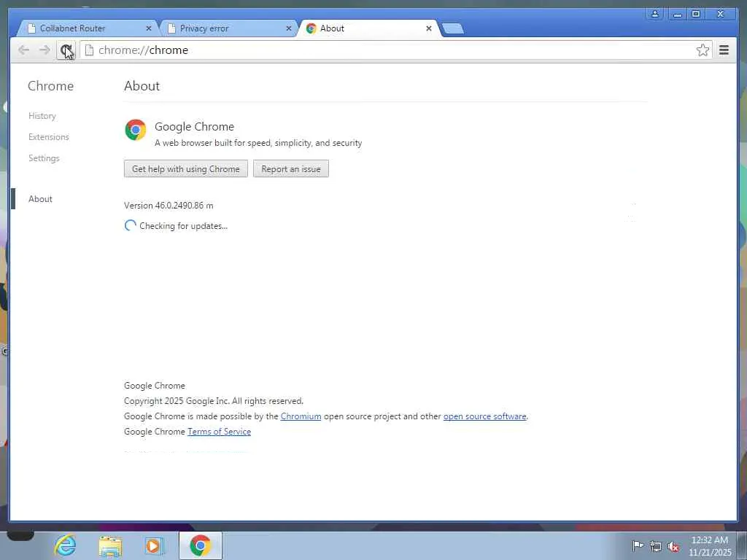Select the About tab
The image size is (747, 560).
coord(368,28)
